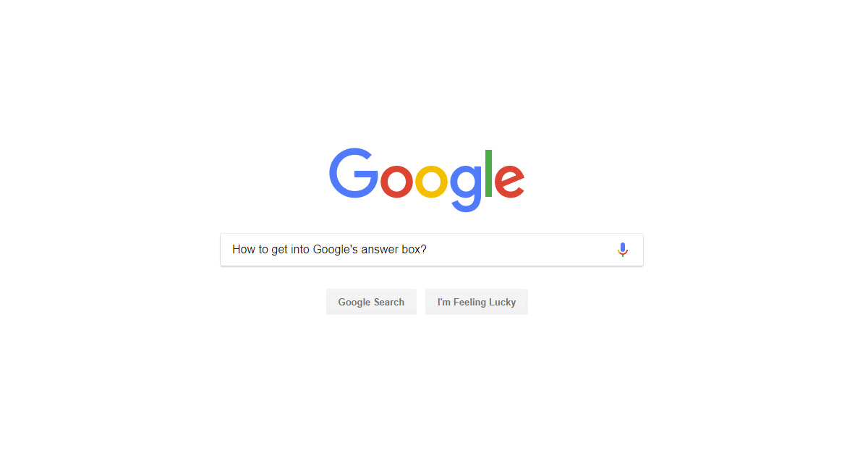Select the I'm Feeling Lucky button
868x456 pixels.
pos(477,302)
